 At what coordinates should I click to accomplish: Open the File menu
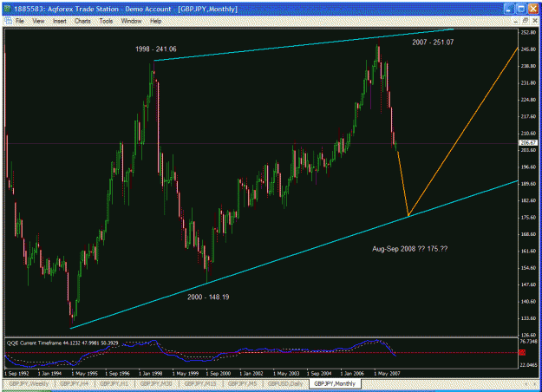click(20, 21)
